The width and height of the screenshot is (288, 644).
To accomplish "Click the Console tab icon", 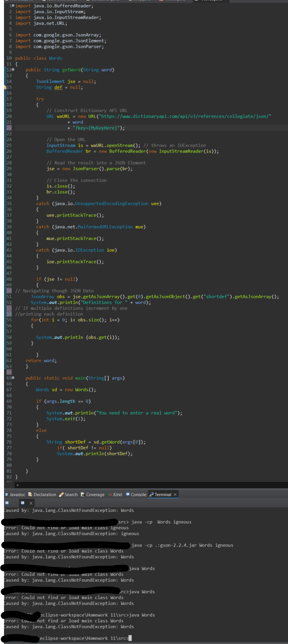I will 128,495.
